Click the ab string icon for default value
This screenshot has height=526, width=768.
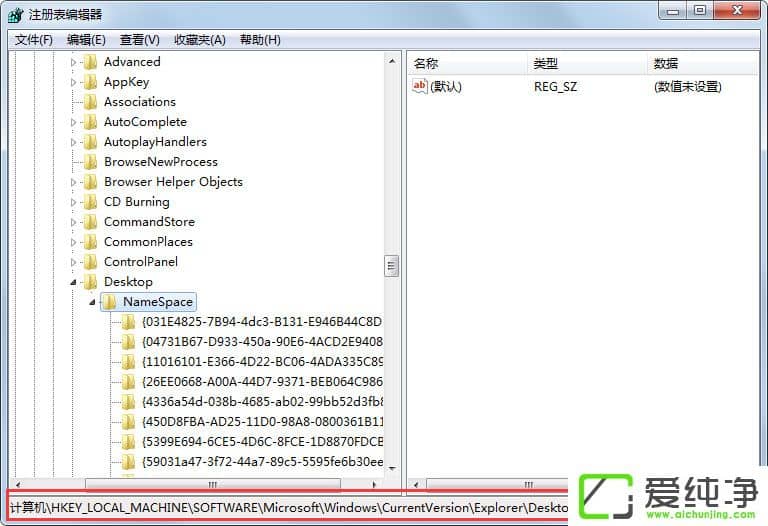pos(420,87)
